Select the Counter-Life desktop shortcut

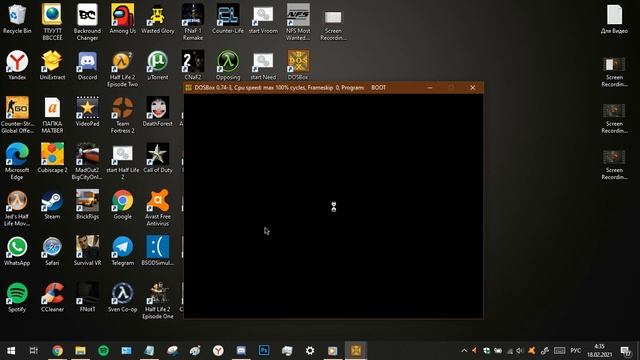228,20
